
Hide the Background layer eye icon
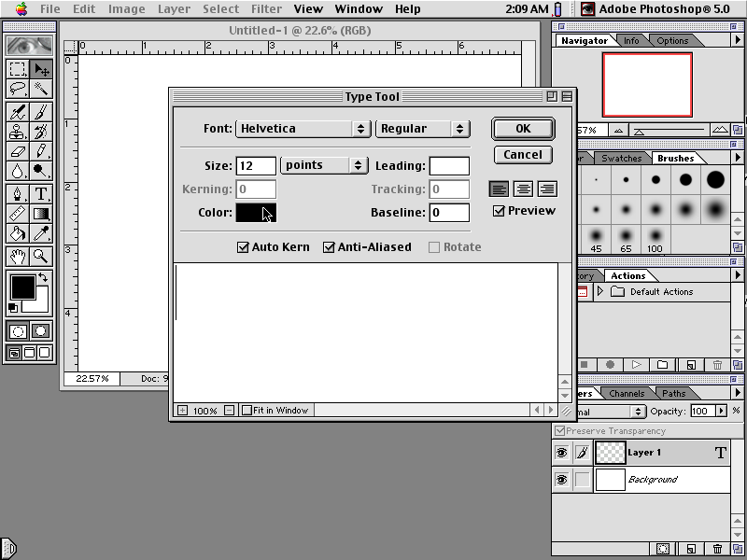[562, 479]
